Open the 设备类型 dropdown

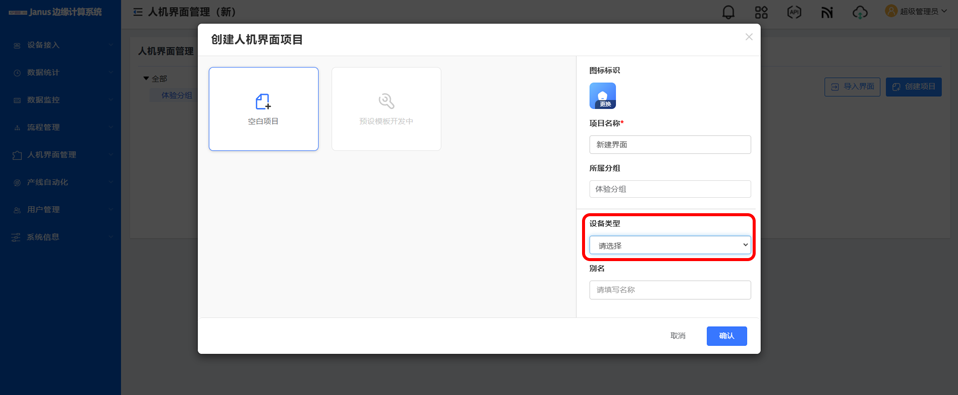pyautogui.click(x=670, y=245)
